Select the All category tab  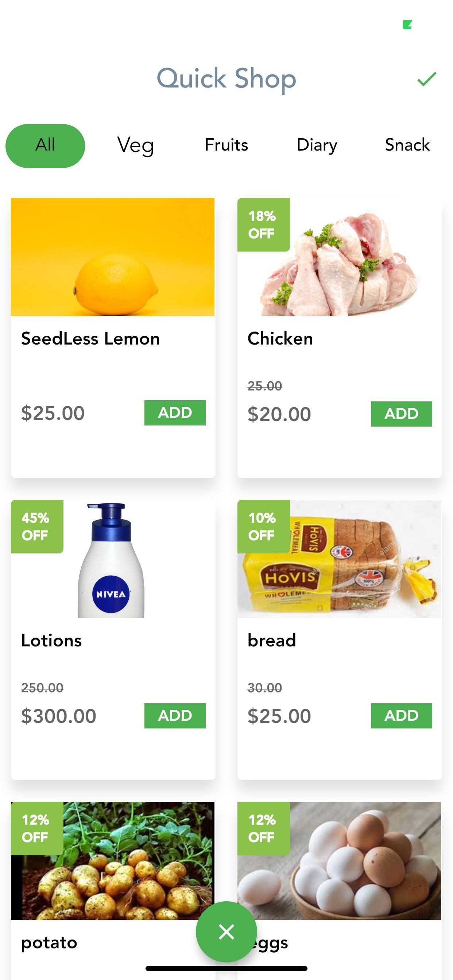45,146
